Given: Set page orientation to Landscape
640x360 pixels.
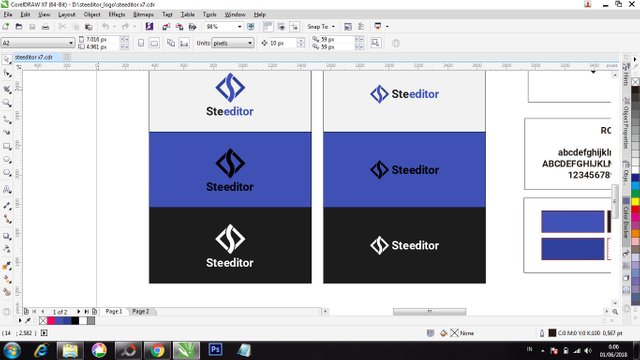Looking at the screenshot, I should (154, 43).
